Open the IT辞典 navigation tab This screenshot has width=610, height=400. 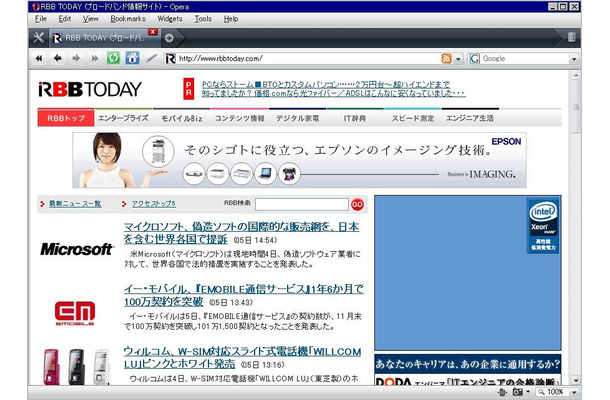click(x=355, y=118)
